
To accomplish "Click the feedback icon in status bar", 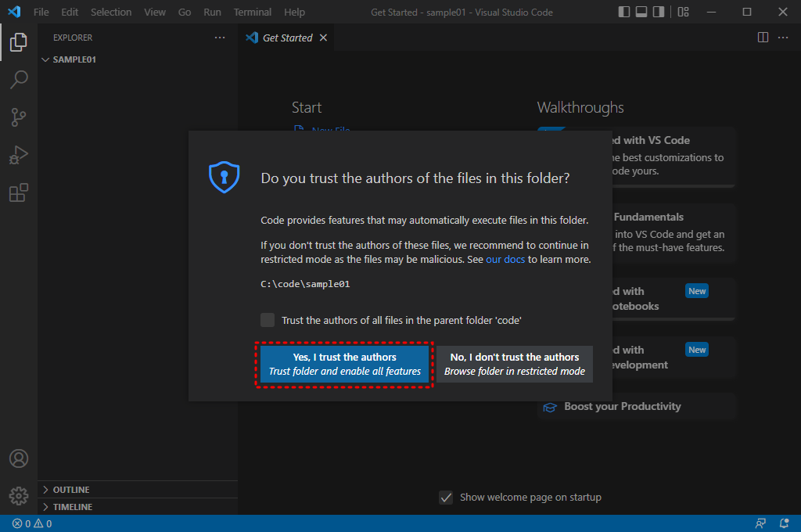I will [760, 523].
